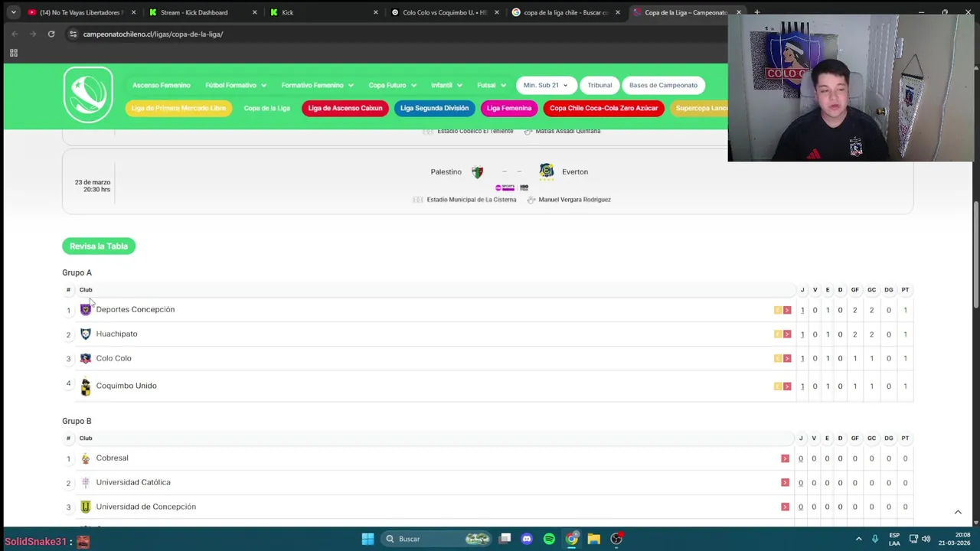Open the OBS icon in the taskbar
The height and width of the screenshot is (551, 980).
[616, 539]
